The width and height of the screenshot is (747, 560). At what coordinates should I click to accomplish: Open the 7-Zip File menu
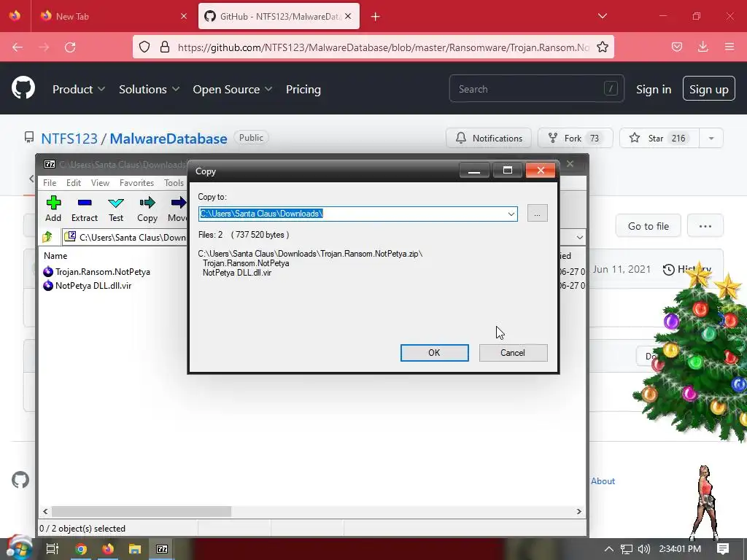coord(50,183)
